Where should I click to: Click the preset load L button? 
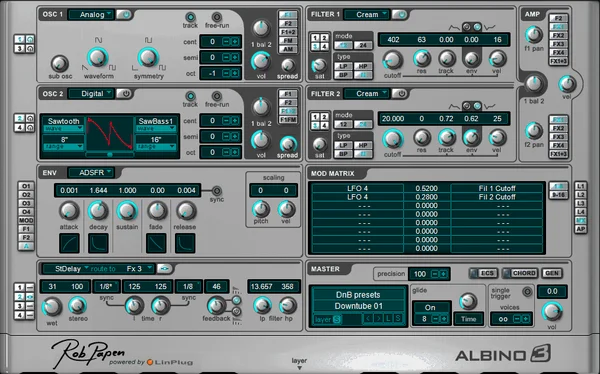point(388,318)
